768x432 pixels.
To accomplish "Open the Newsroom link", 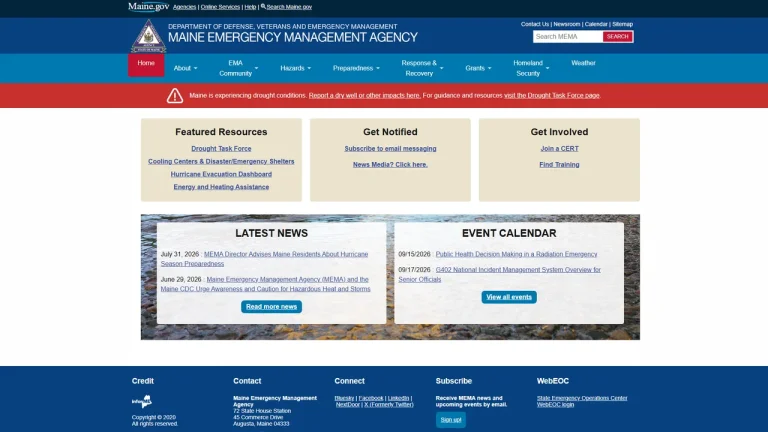I will click(x=567, y=24).
